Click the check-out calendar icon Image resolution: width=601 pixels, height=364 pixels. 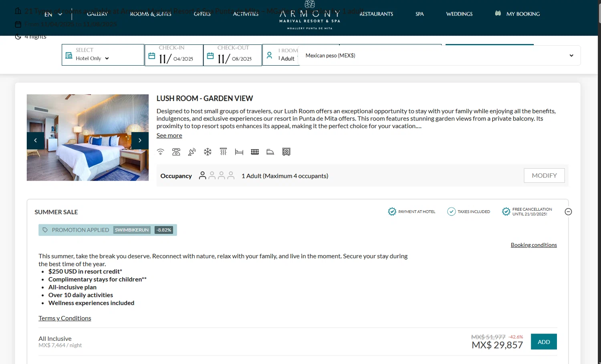210,56
